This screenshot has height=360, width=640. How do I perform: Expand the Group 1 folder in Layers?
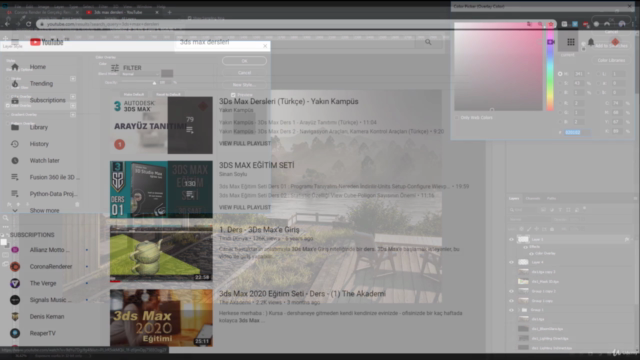519,310
